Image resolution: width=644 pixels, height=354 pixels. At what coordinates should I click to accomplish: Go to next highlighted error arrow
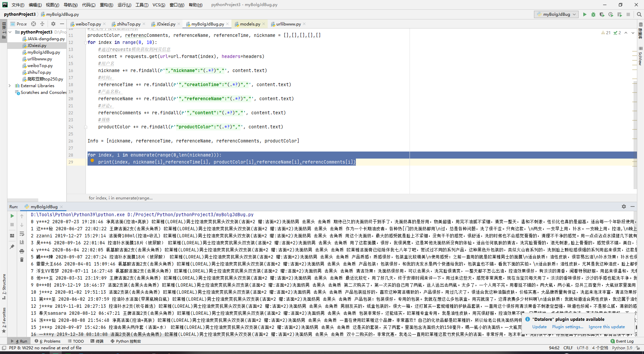633,33
